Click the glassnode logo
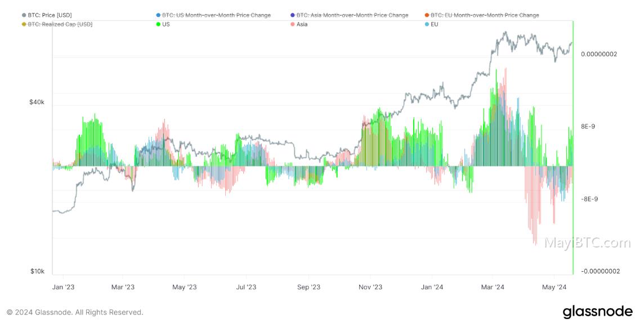The image size is (644, 328). pyautogui.click(x=598, y=312)
